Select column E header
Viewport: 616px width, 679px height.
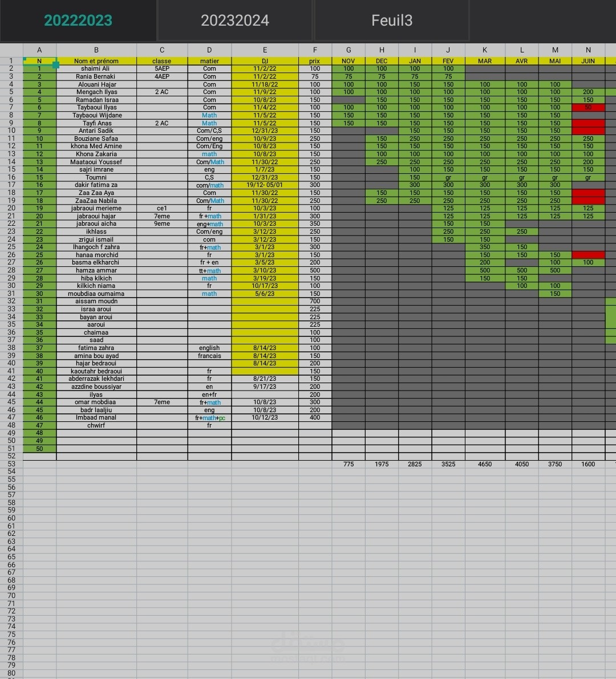pyautogui.click(x=265, y=50)
